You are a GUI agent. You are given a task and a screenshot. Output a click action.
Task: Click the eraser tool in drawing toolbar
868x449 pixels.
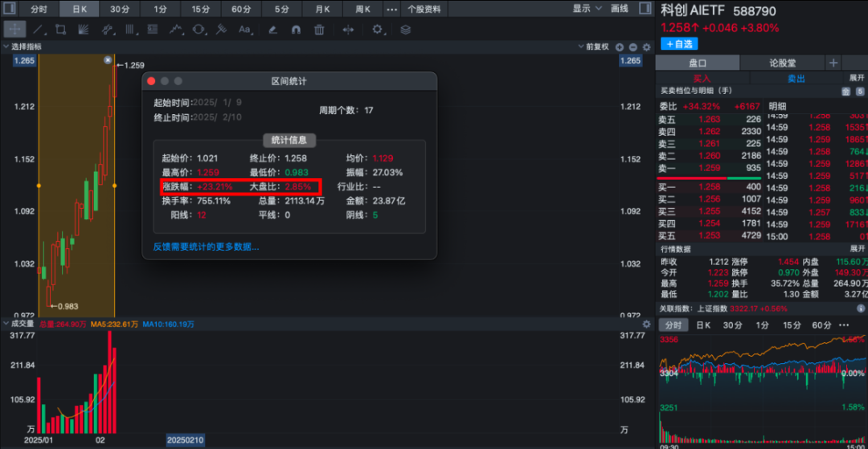pyautogui.click(x=272, y=30)
